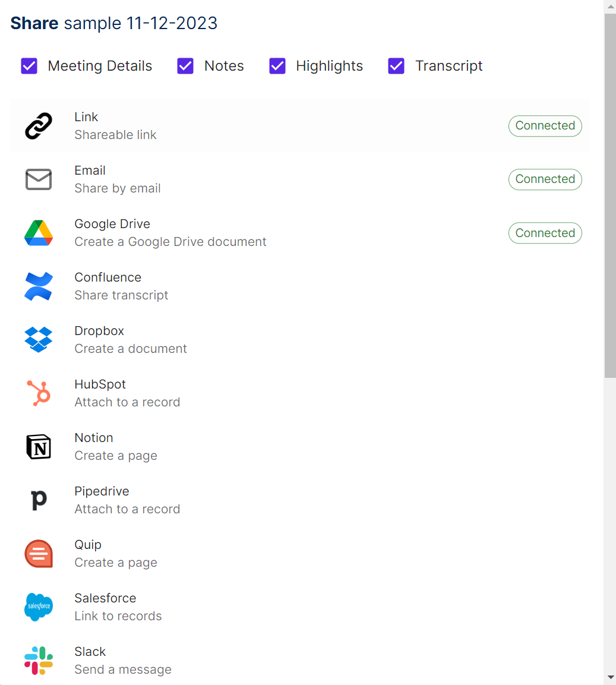
Task: Open the Pipedrive option title
Action: click(102, 491)
